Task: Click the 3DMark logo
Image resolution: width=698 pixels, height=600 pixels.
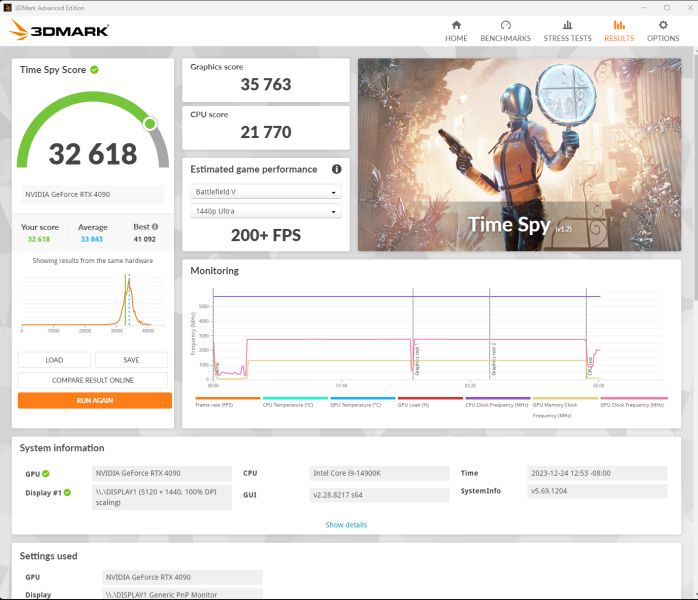Action: (60, 31)
